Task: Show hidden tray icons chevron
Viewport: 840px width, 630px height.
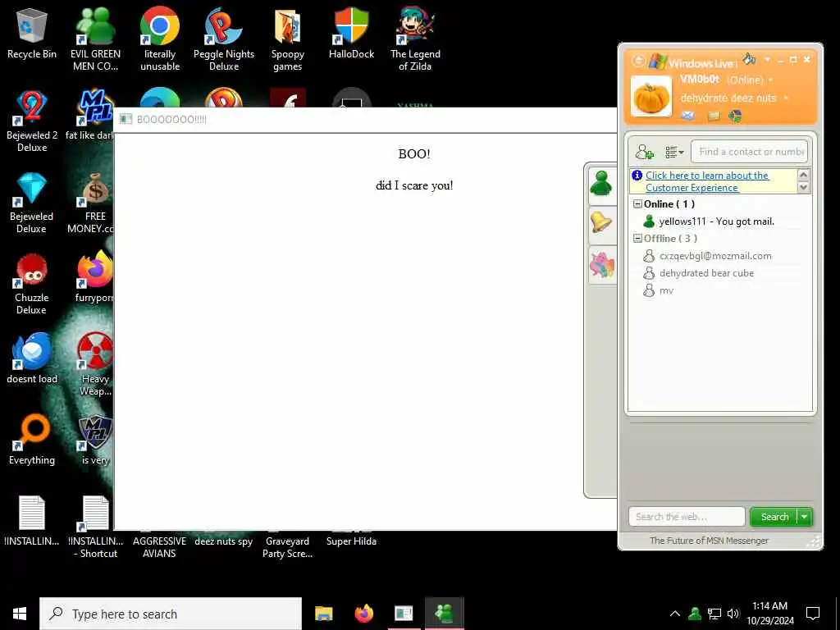Action: point(675,614)
